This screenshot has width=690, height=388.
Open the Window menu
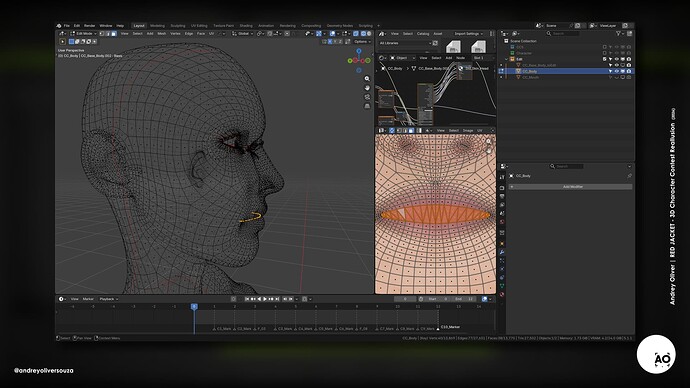tap(106, 26)
